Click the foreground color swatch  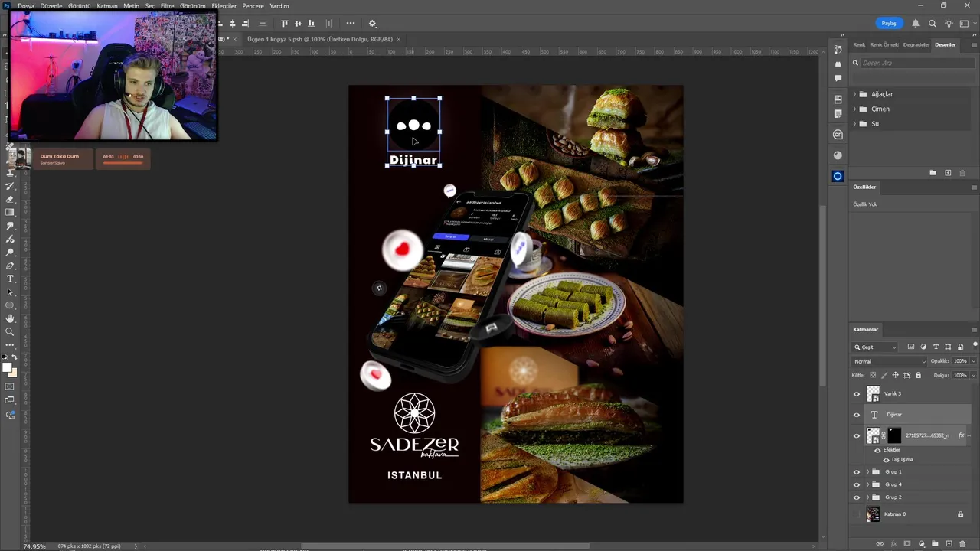pyautogui.click(x=8, y=368)
